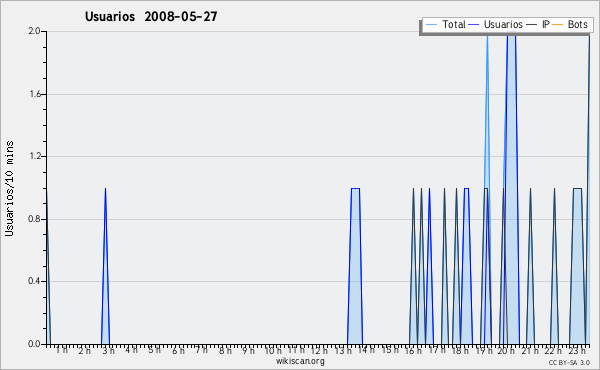Click the '23 h' x-axis label
The height and width of the screenshot is (370, 600).
pyautogui.click(x=577, y=350)
